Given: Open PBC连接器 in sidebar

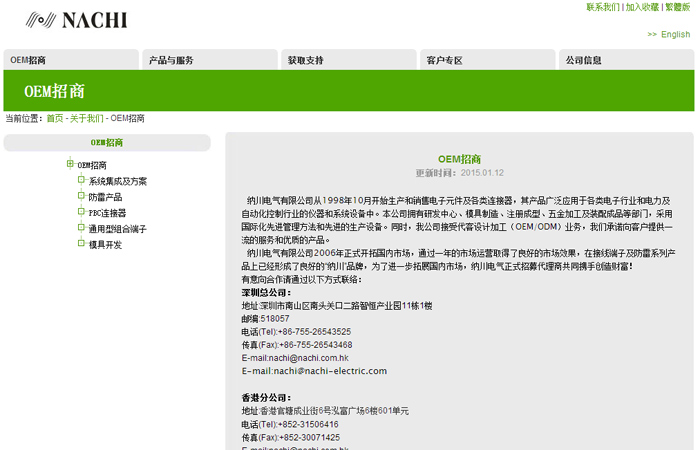Looking at the screenshot, I should (107, 213).
